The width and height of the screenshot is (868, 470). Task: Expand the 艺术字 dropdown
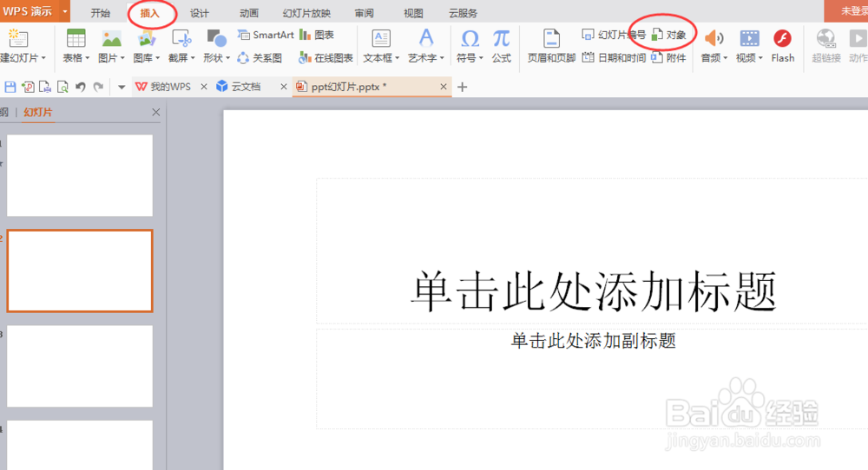[x=442, y=57]
